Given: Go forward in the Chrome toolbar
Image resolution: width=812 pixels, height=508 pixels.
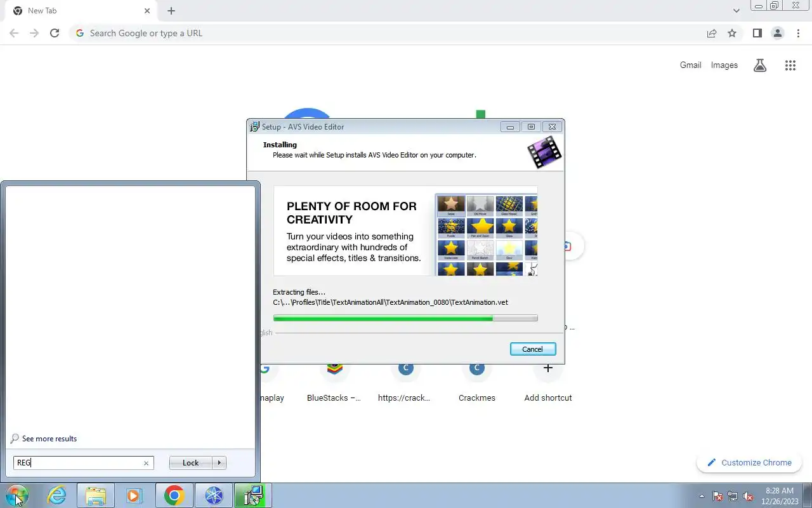Looking at the screenshot, I should [x=34, y=33].
